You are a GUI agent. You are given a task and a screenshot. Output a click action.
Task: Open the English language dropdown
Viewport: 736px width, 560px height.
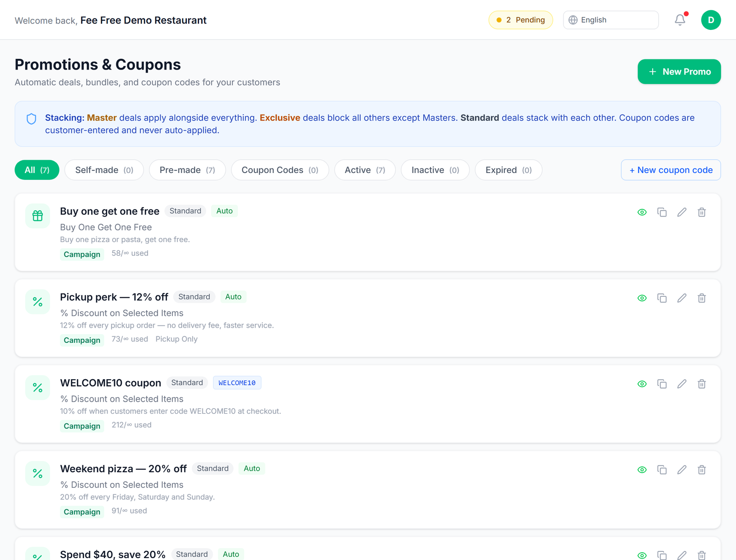click(x=610, y=20)
